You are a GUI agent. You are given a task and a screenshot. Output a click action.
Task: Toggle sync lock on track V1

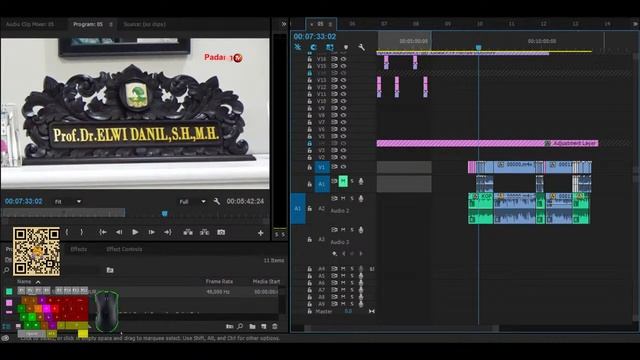pyautogui.click(x=334, y=167)
